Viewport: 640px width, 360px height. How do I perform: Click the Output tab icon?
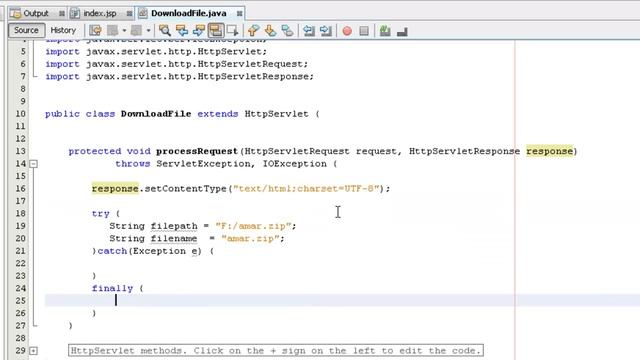pyautogui.click(x=15, y=13)
